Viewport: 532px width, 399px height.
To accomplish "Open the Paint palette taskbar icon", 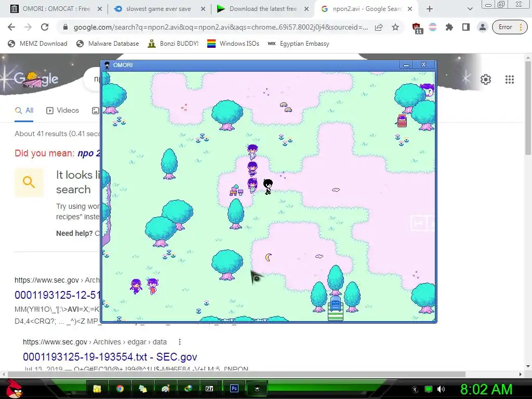I will click(165, 389).
